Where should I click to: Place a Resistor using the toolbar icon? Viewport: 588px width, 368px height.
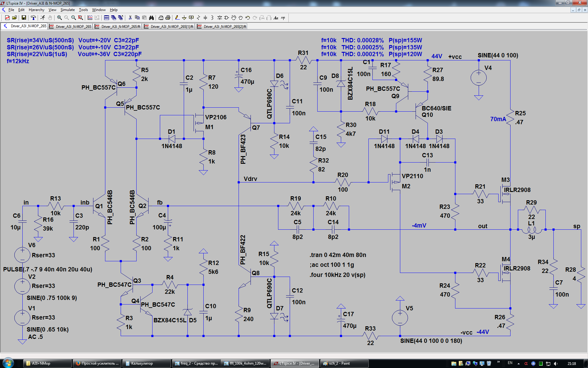tap(198, 18)
